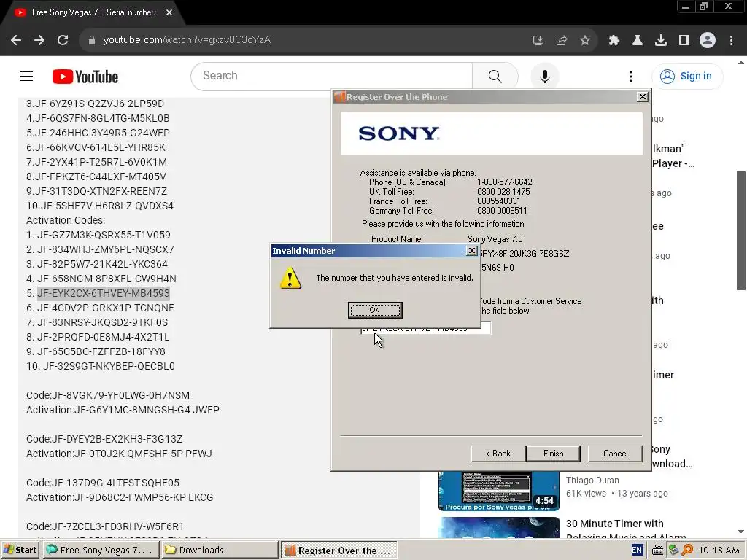This screenshot has width=747, height=560.
Task: Click the text JF-83NRSY-JKQSD2-9TKF0S
Action: click(x=102, y=322)
